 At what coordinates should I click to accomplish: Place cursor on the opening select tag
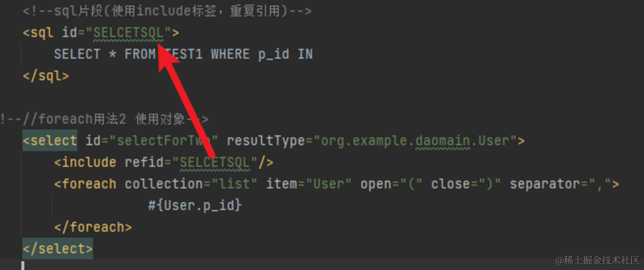click(50, 141)
